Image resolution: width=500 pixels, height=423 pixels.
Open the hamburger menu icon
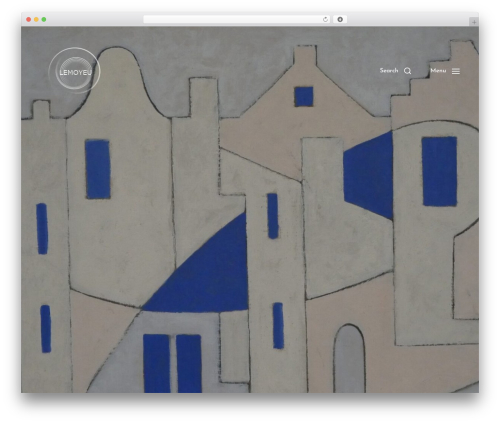pyautogui.click(x=456, y=71)
